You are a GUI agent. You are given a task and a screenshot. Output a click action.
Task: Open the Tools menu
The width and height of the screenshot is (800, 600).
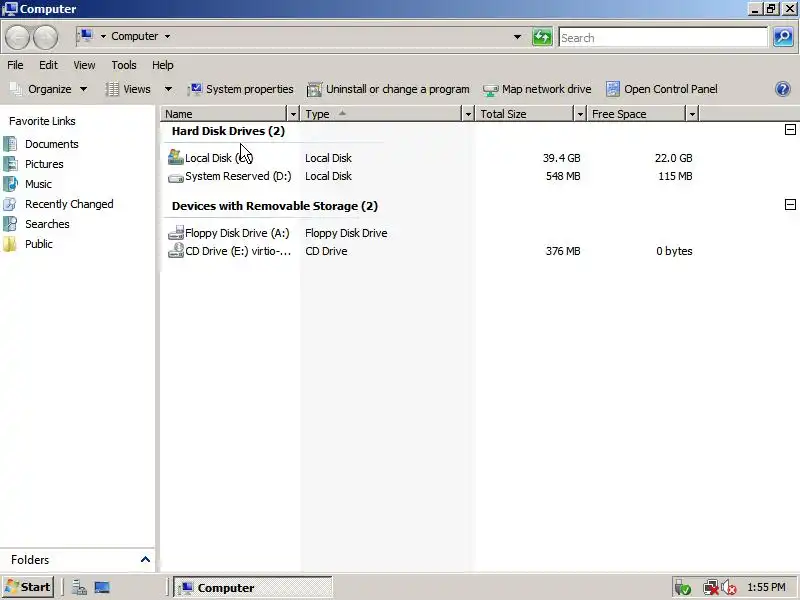click(124, 65)
